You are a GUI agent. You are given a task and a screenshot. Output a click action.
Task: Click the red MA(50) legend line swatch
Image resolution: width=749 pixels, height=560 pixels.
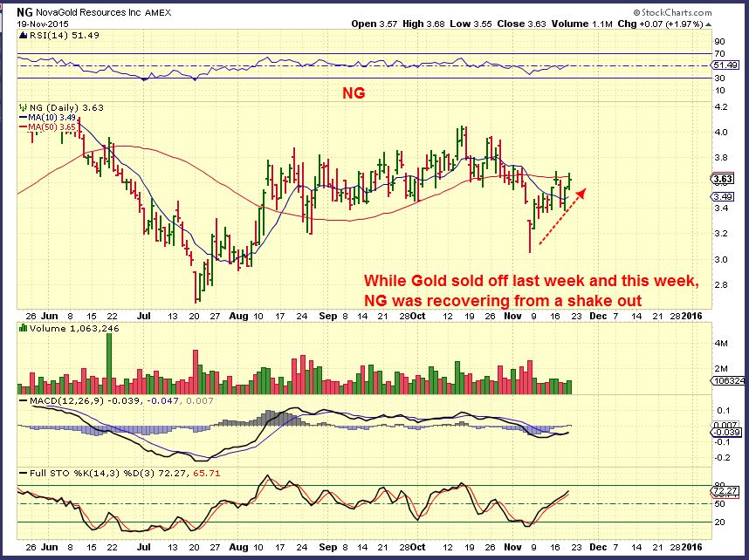point(23,127)
